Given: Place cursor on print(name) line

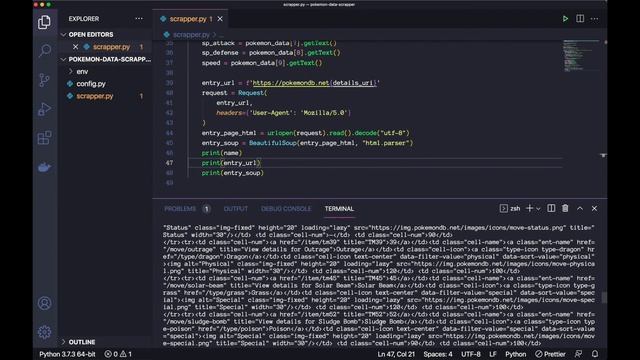Looking at the screenshot, I should click(x=222, y=153).
